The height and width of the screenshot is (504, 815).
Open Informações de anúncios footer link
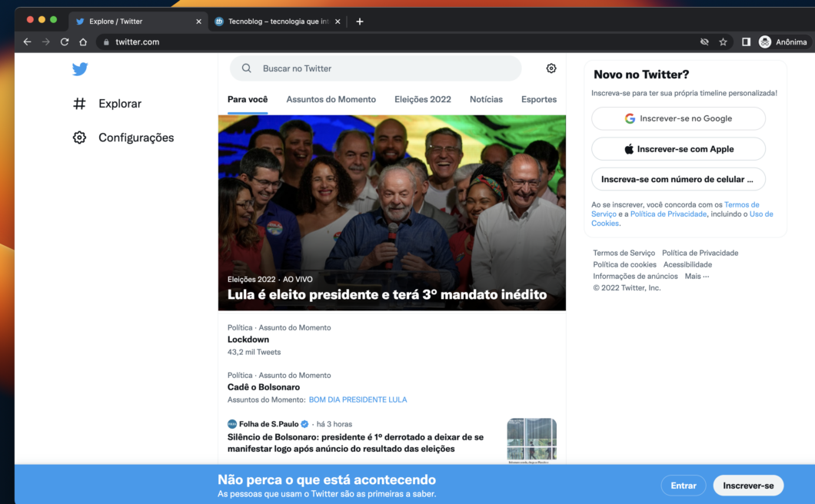pos(635,277)
